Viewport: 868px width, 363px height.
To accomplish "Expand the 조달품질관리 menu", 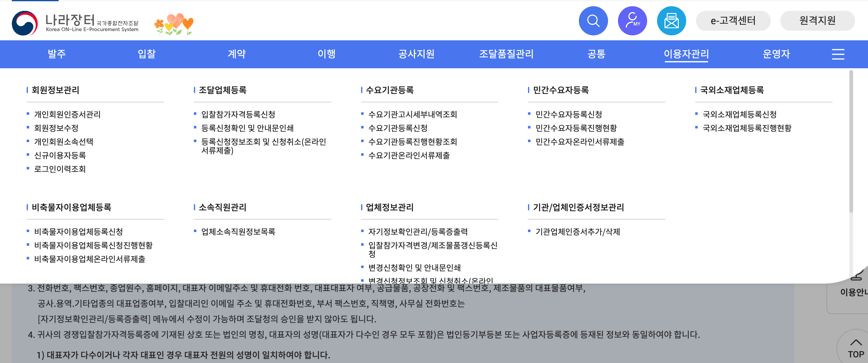I will (506, 54).
